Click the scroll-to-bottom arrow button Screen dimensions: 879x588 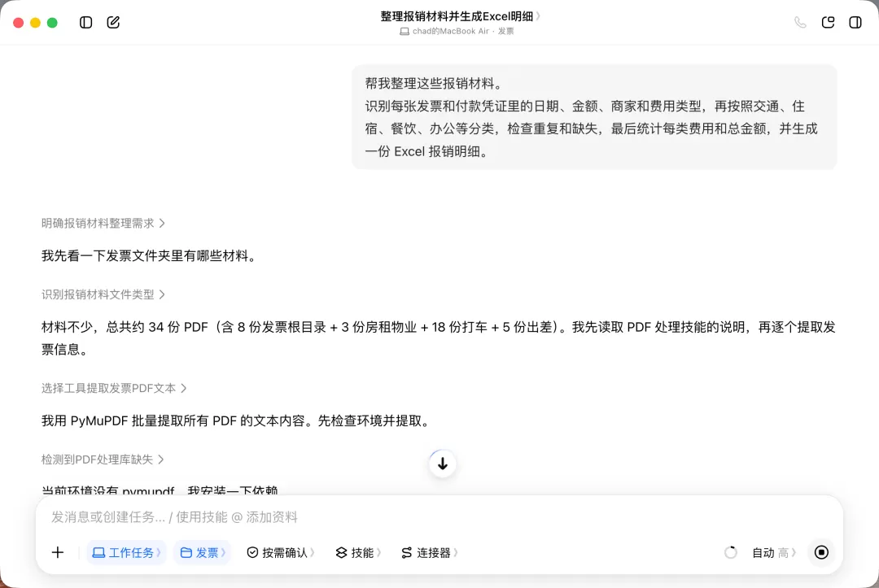[442, 464]
